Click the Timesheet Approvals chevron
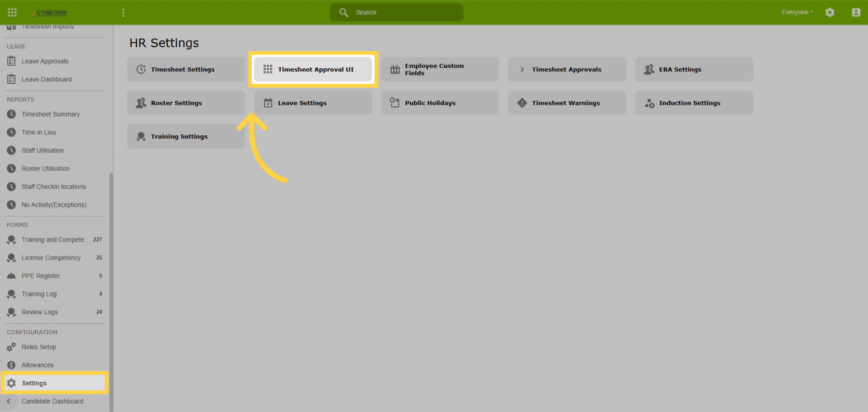Viewport: 868px width, 412px height. pyautogui.click(x=522, y=69)
